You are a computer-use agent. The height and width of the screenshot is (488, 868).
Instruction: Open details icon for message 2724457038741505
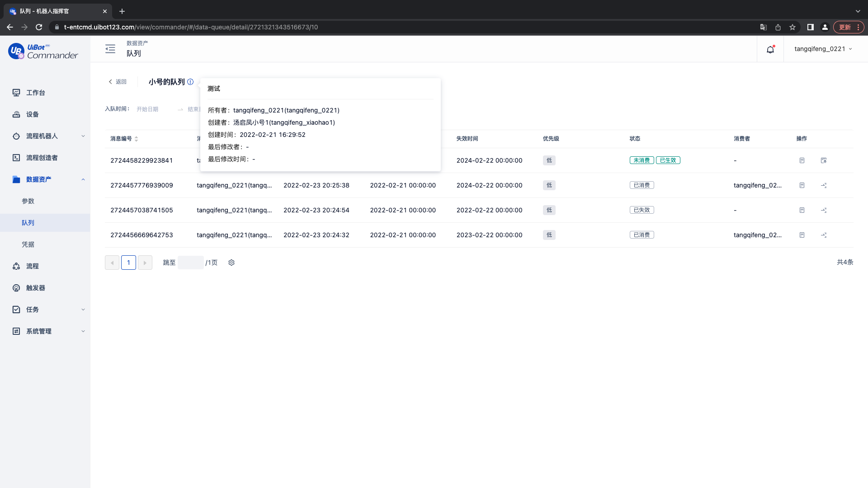[802, 210]
